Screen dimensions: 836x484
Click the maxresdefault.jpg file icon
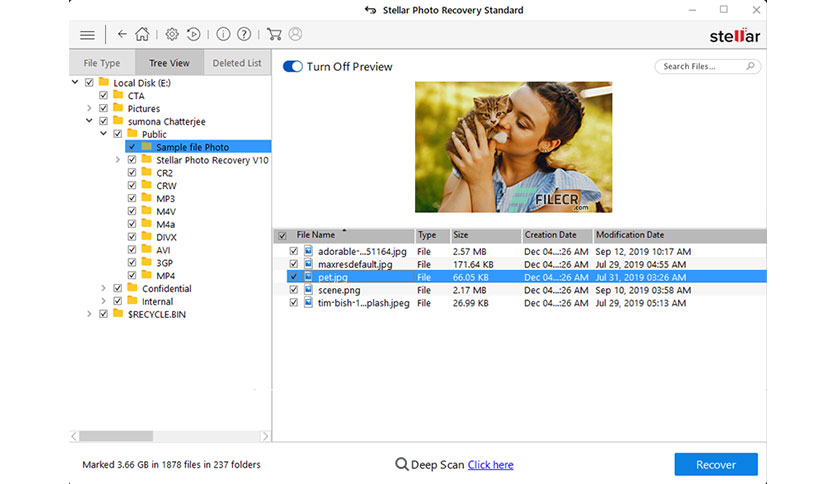308,264
